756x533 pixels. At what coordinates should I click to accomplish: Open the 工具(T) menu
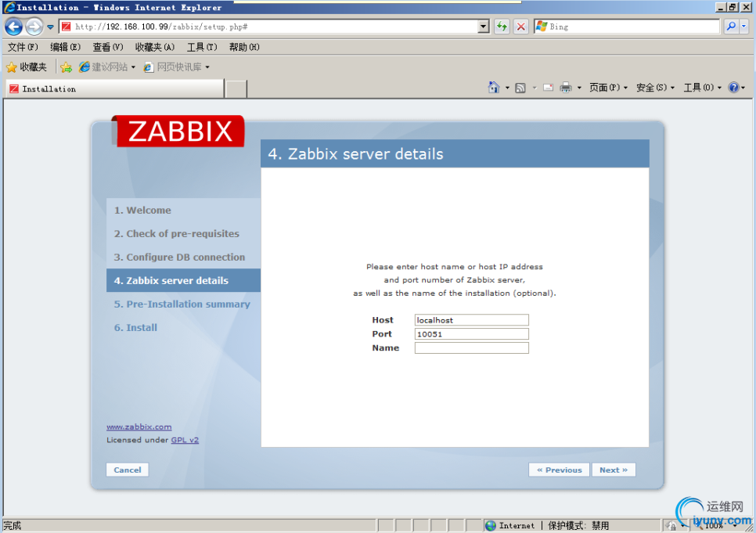pos(202,47)
